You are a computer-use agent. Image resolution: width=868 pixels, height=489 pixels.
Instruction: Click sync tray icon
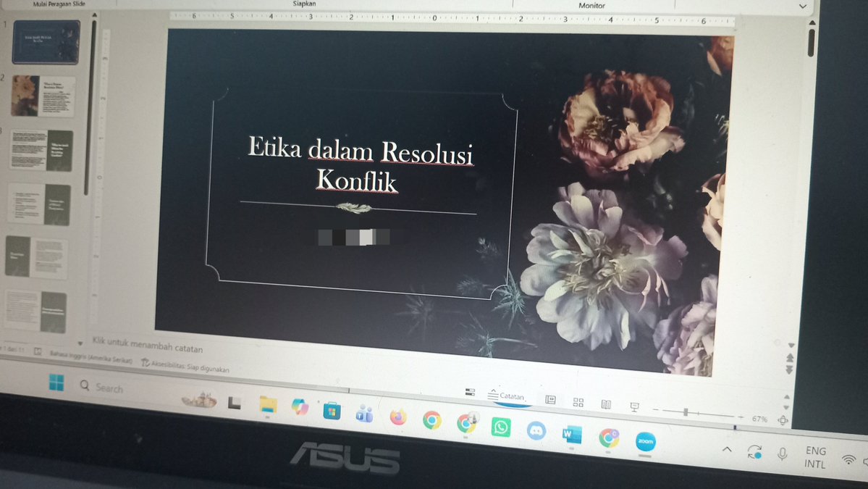754,452
